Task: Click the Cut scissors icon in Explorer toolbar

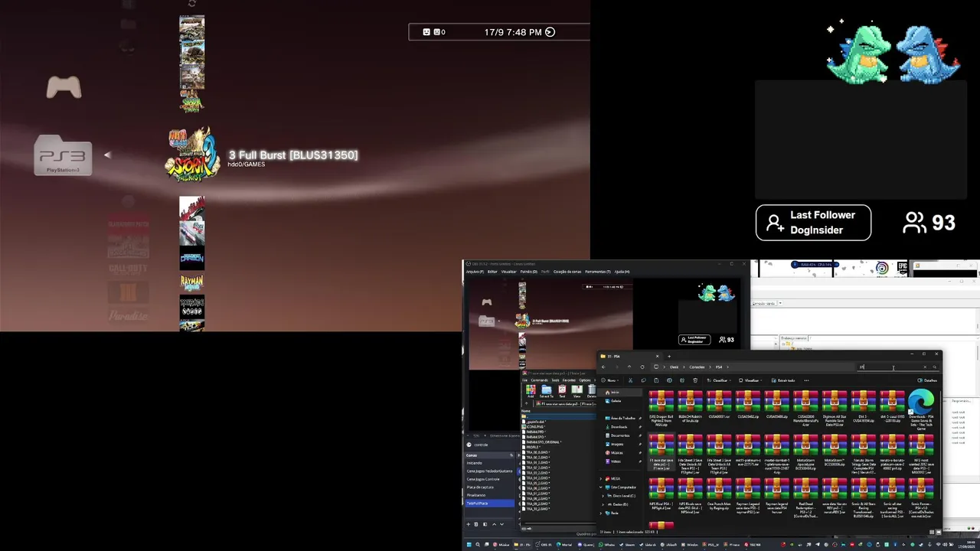Action: pyautogui.click(x=630, y=380)
